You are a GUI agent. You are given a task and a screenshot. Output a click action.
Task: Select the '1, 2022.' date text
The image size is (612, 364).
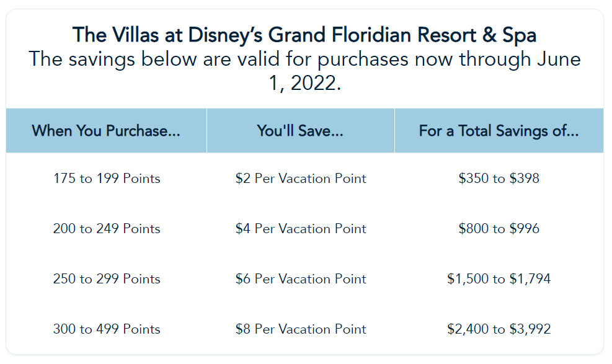tap(304, 84)
